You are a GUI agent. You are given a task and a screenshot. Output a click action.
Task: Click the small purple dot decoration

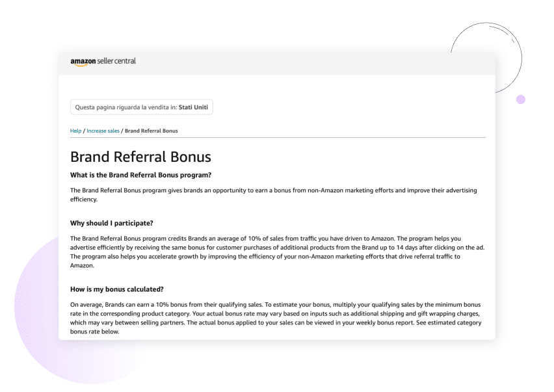[520, 99]
